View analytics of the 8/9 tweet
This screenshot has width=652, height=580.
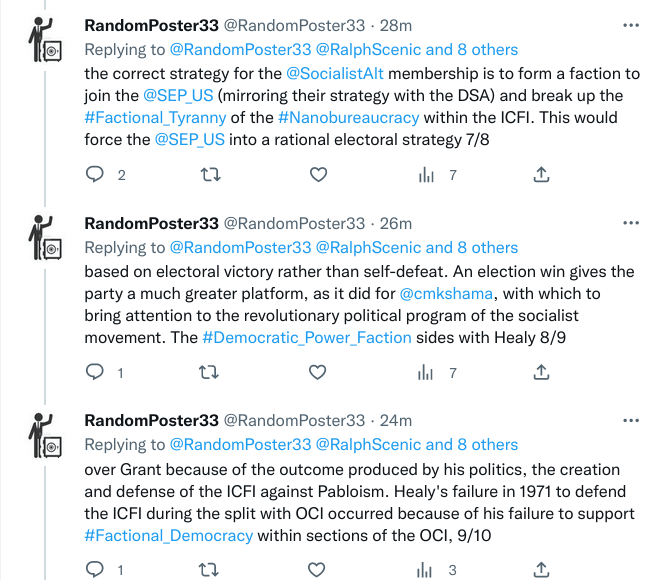[426, 372]
